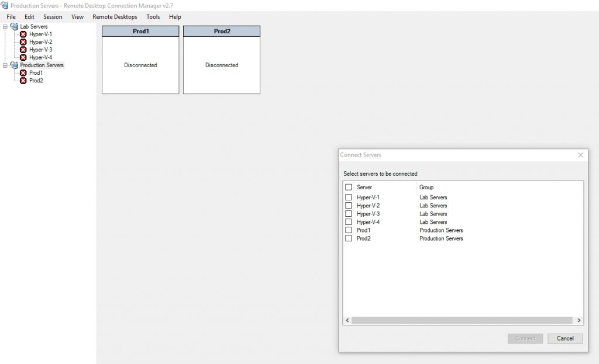The width and height of the screenshot is (599, 364).
Task: Check the Prod2 server checkbox
Action: pos(349,238)
